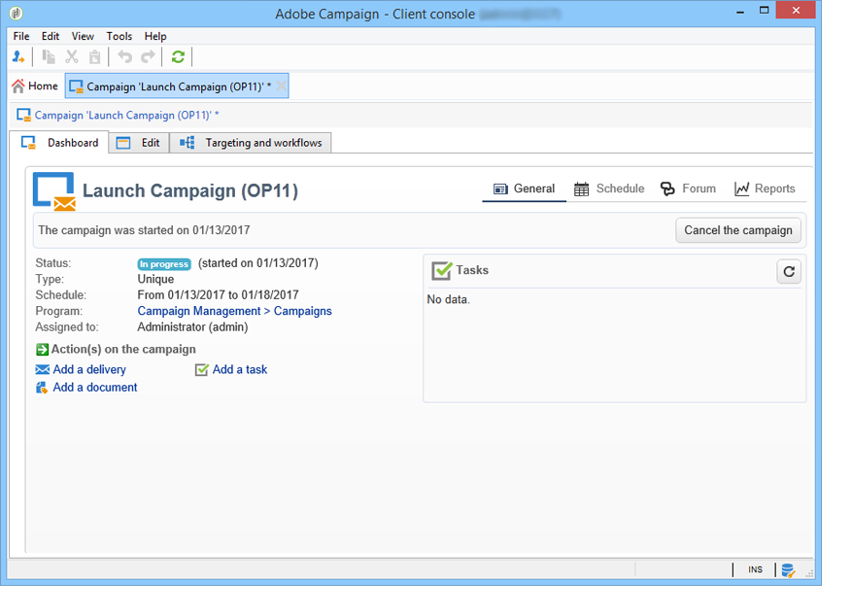The width and height of the screenshot is (852, 616).
Task: Open the Reports view
Action: click(765, 188)
